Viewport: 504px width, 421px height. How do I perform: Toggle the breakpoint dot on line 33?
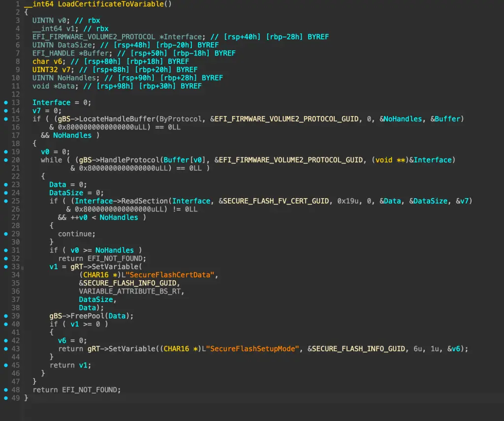pos(6,267)
